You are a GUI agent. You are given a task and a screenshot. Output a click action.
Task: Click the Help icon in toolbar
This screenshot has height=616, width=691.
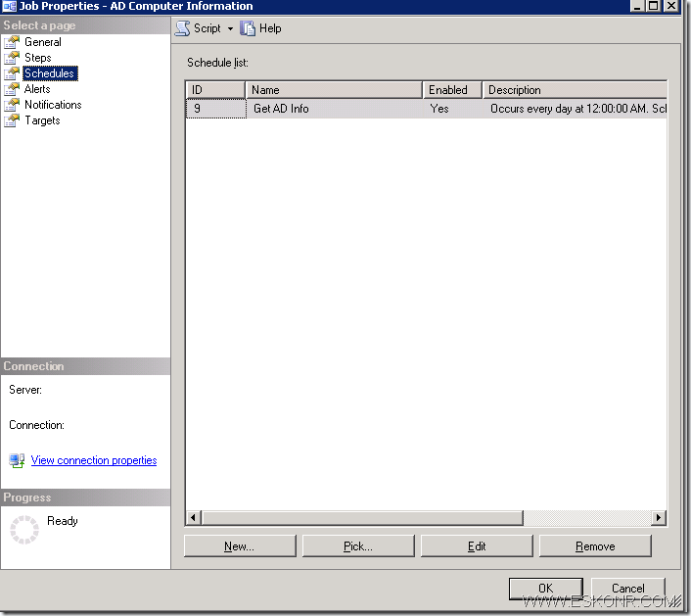(248, 28)
